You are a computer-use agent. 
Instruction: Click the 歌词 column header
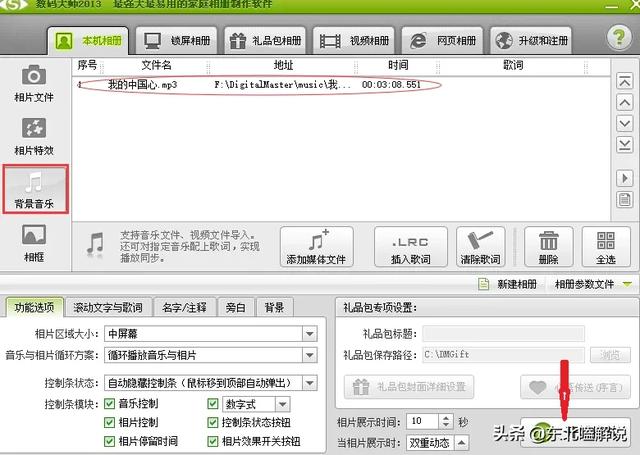coord(513,65)
